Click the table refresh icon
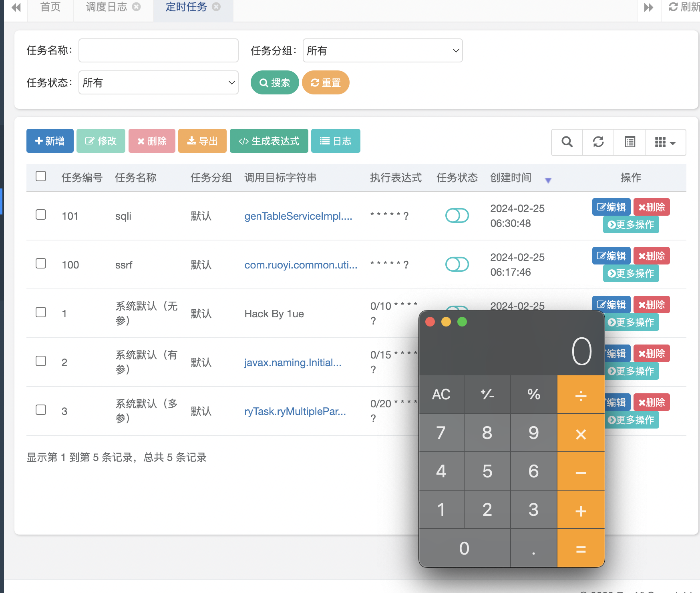Image resolution: width=700 pixels, height=593 pixels. point(598,142)
